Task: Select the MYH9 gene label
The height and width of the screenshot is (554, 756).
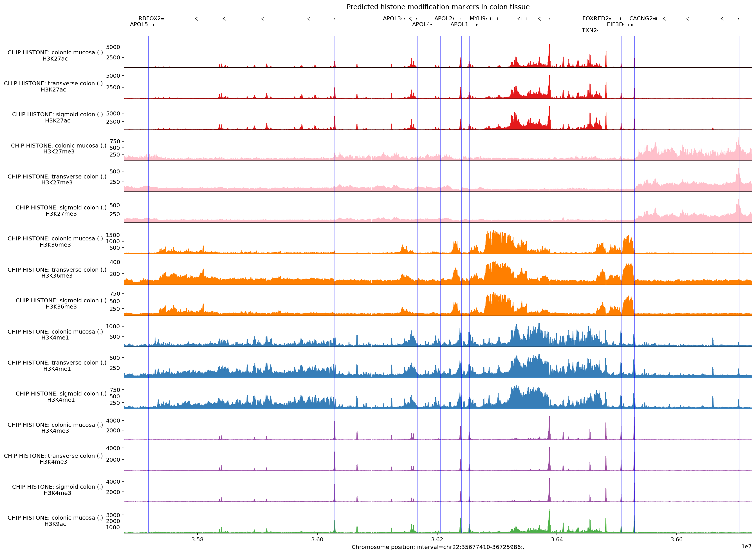Action: coord(477,19)
